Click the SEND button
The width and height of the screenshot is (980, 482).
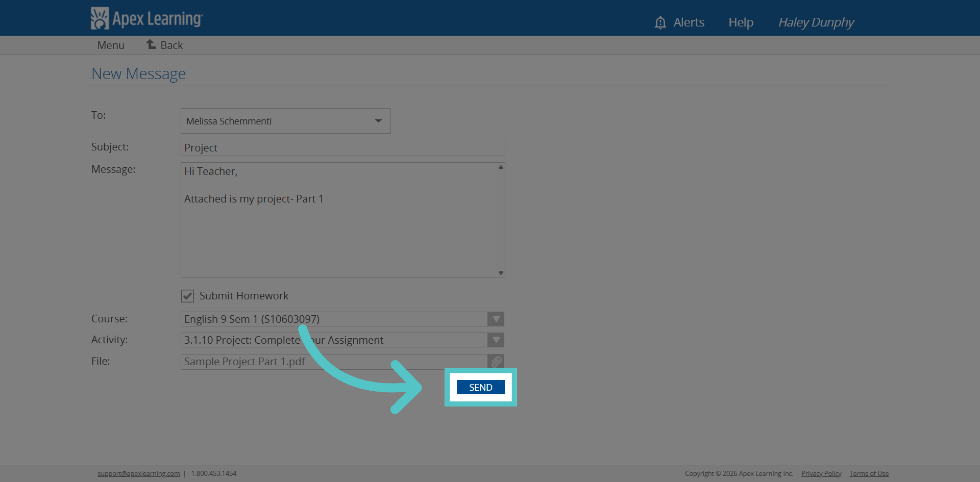coord(481,387)
